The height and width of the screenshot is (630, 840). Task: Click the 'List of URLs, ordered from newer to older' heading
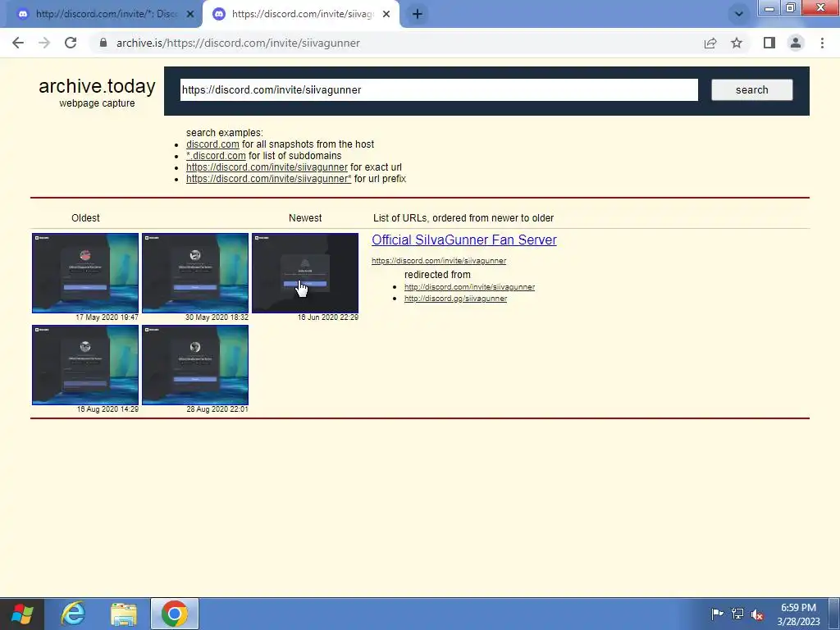463,218
